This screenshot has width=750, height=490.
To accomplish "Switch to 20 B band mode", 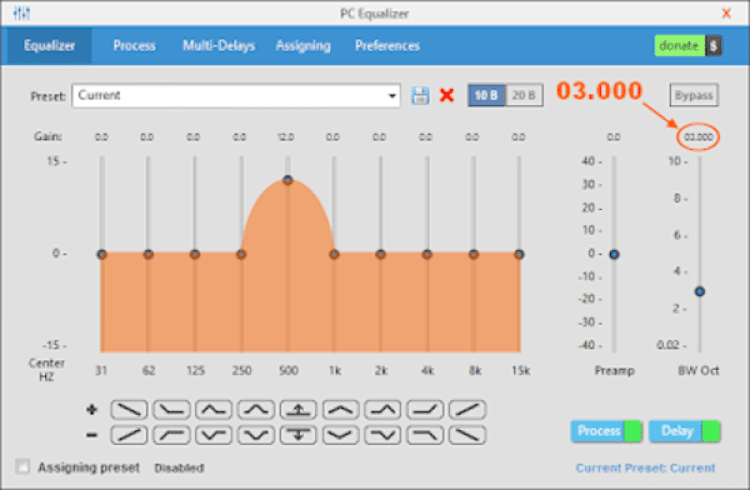I will (x=524, y=95).
